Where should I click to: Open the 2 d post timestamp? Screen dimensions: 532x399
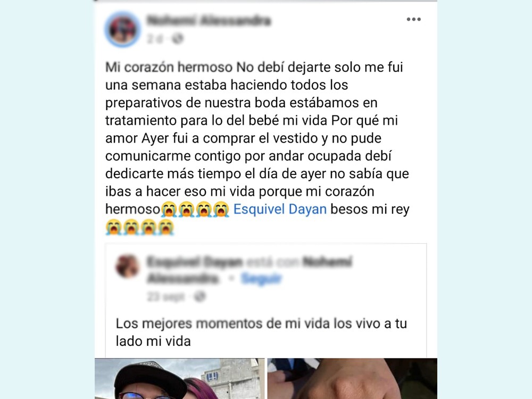155,39
